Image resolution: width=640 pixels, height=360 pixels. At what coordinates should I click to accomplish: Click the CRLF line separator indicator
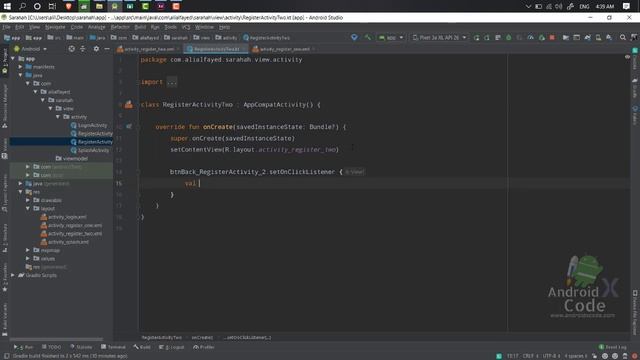tap(530, 356)
